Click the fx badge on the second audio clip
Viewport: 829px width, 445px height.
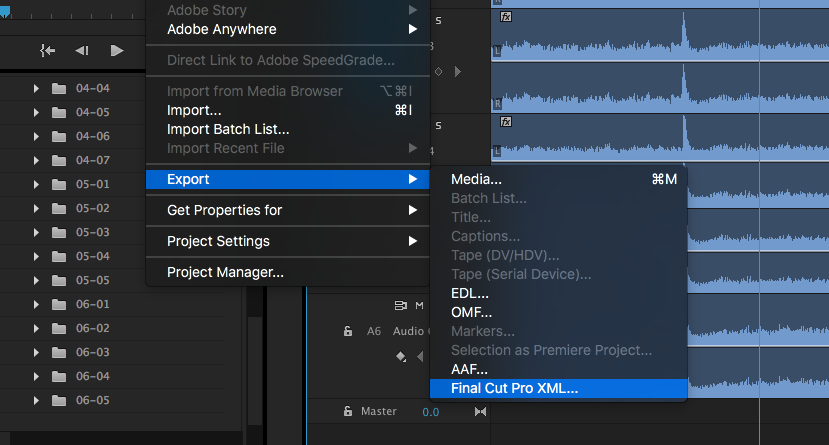506,122
